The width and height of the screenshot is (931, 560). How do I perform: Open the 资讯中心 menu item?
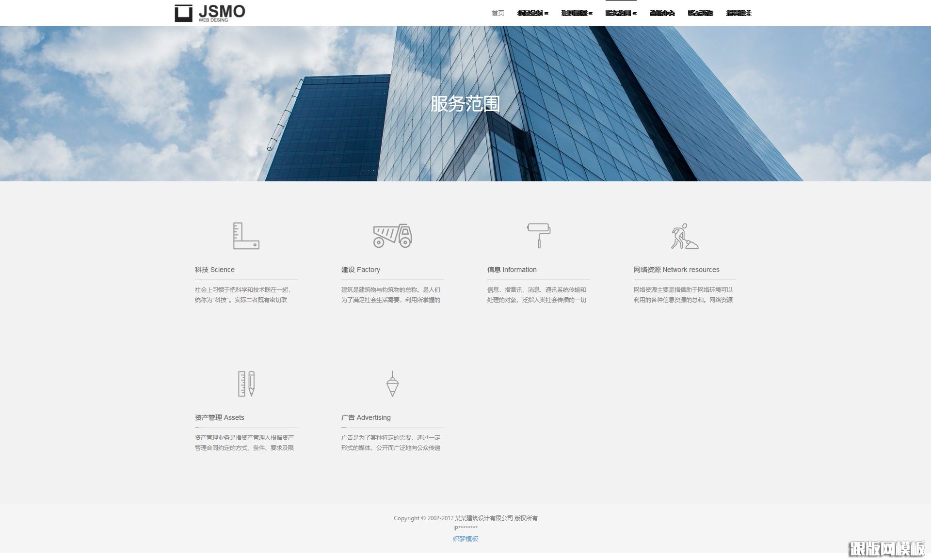[x=662, y=13]
